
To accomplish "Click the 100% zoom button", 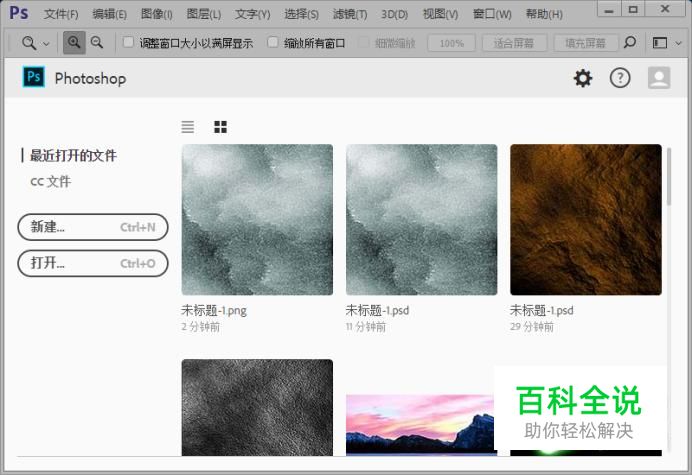I will (451, 43).
